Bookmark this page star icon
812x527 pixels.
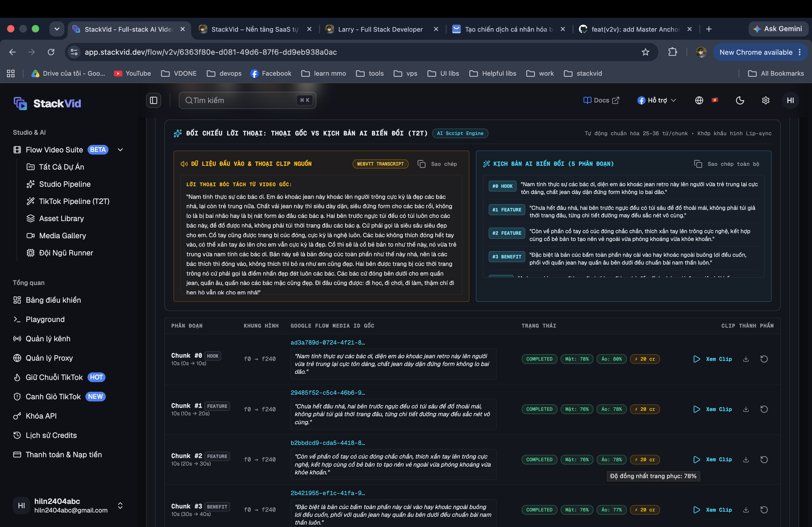pyautogui.click(x=645, y=52)
